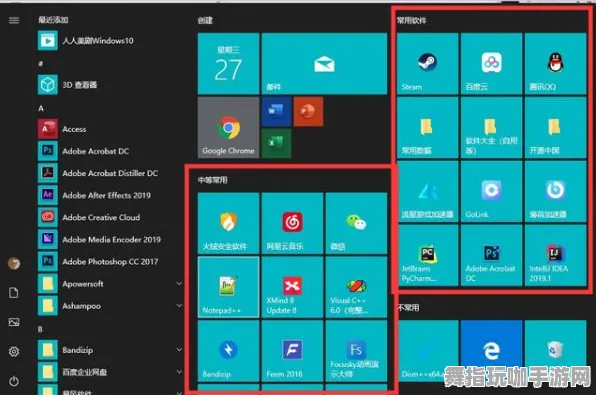This screenshot has width=596, height=395.
Task: Open the 薄荷加速器 tile
Action: tap(555, 191)
